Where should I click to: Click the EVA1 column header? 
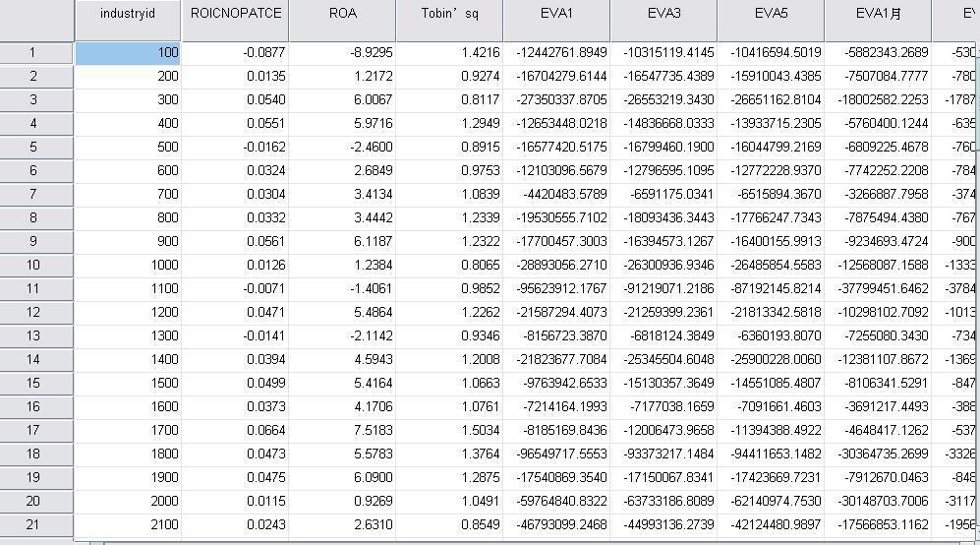[x=556, y=14]
